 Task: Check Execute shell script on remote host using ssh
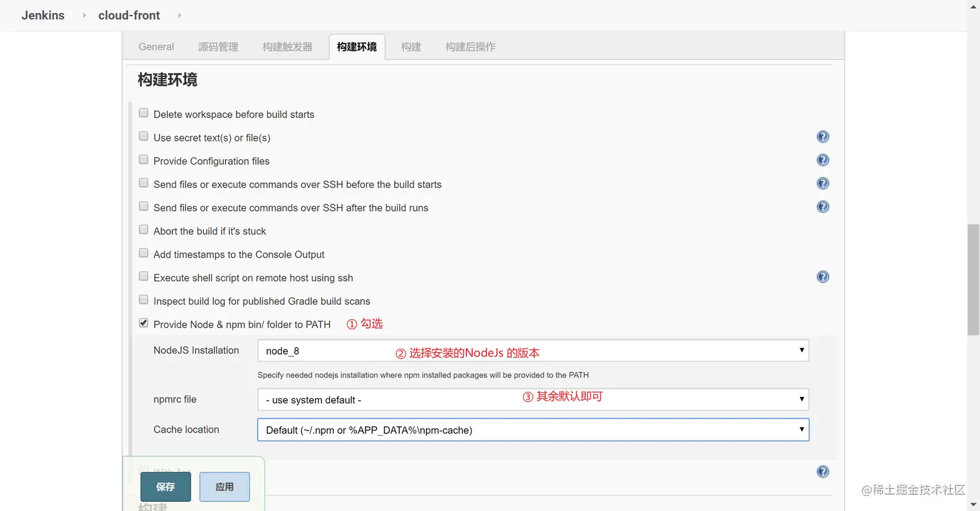(144, 276)
